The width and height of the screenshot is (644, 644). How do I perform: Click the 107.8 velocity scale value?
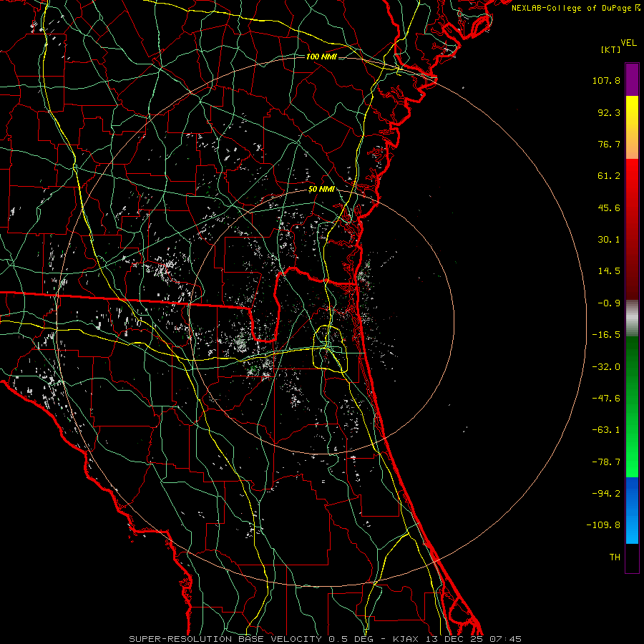[x=606, y=80]
